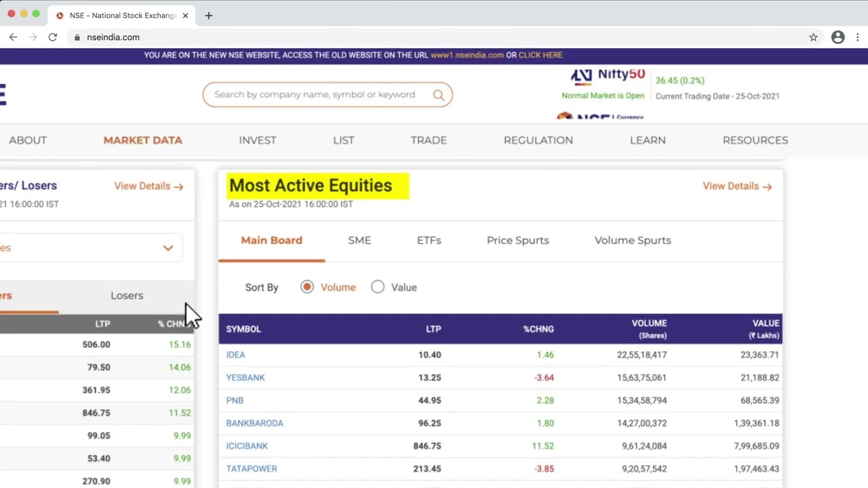Switch to the ETFs tab

(x=429, y=240)
